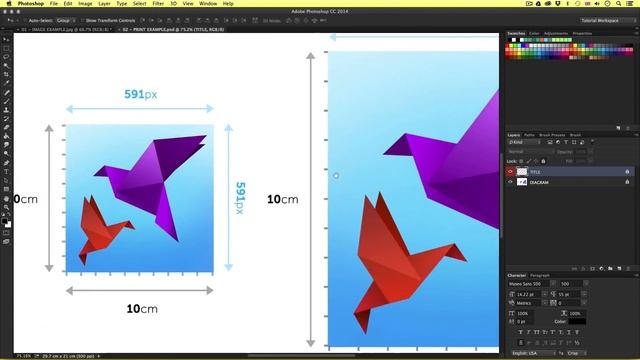The height and width of the screenshot is (360, 640).
Task: Select the Rectangular Marquee tool
Action: tap(6, 48)
